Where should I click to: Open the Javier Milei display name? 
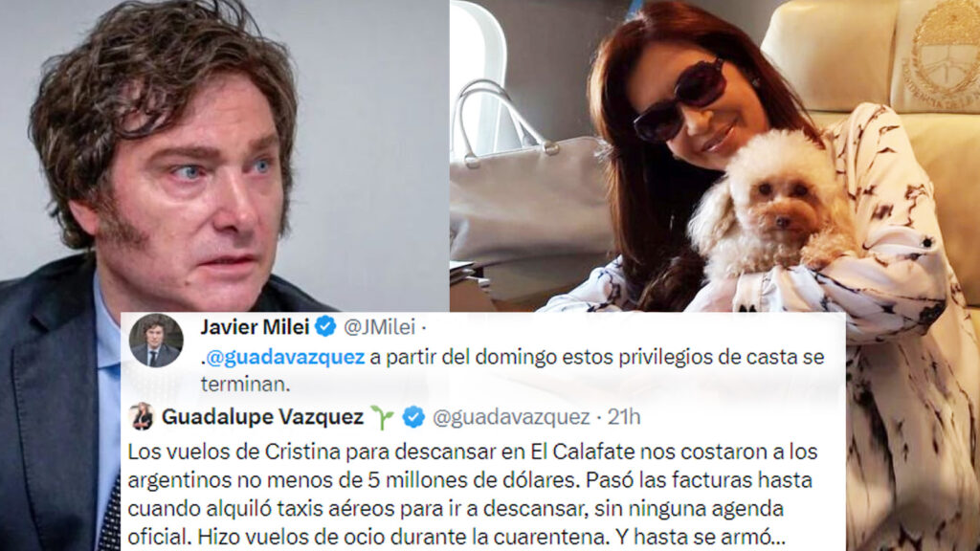click(255, 327)
